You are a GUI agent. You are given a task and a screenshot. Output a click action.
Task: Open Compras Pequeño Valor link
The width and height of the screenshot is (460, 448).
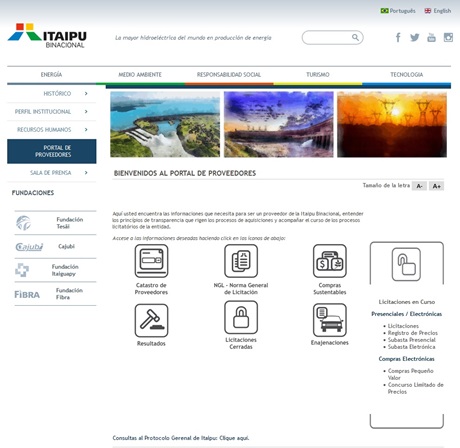410,374
